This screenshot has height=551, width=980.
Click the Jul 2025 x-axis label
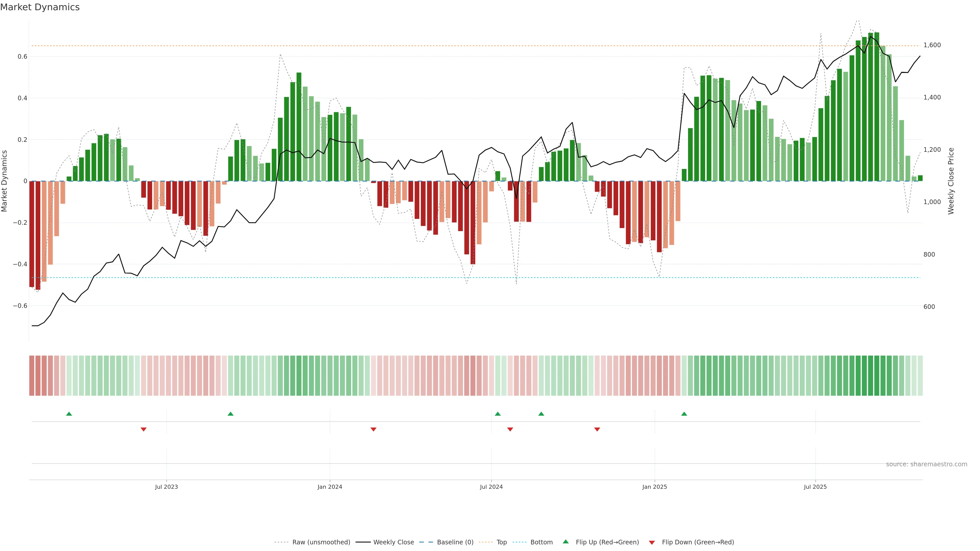[x=815, y=487]
